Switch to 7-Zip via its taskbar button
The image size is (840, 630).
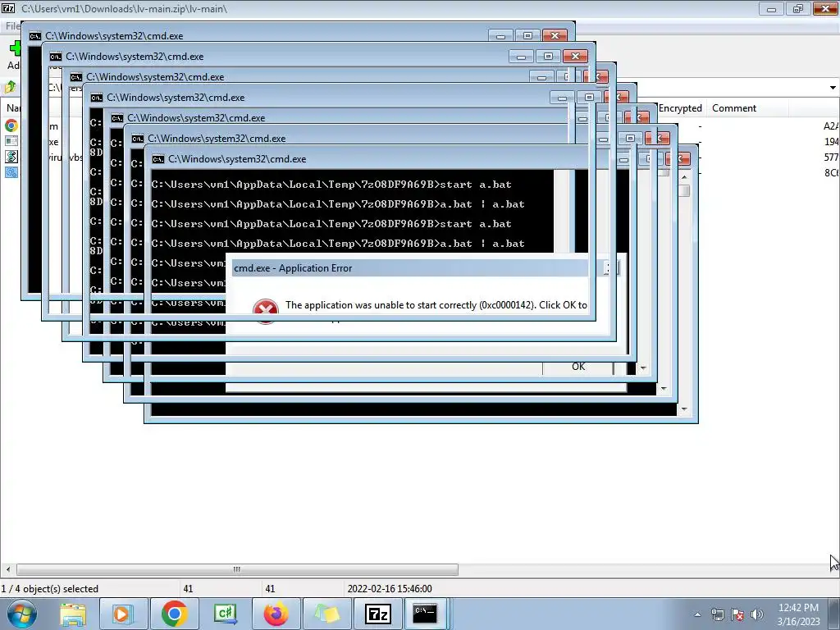pyautogui.click(x=377, y=614)
